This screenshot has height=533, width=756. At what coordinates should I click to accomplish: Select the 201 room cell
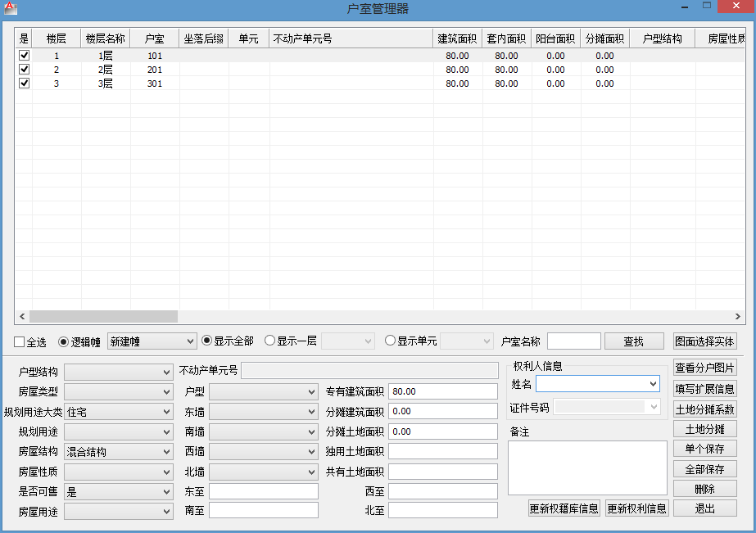(155, 70)
